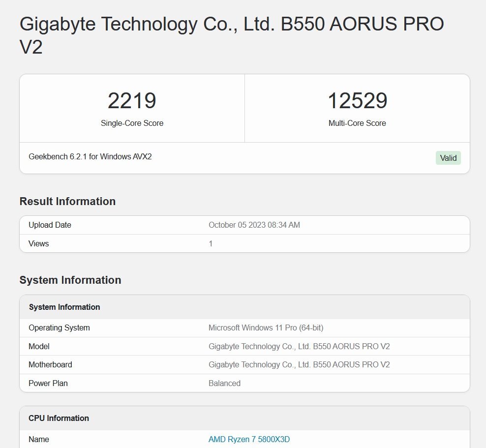486x448 pixels.
Task: Click the green Valid badge
Action: (x=448, y=158)
